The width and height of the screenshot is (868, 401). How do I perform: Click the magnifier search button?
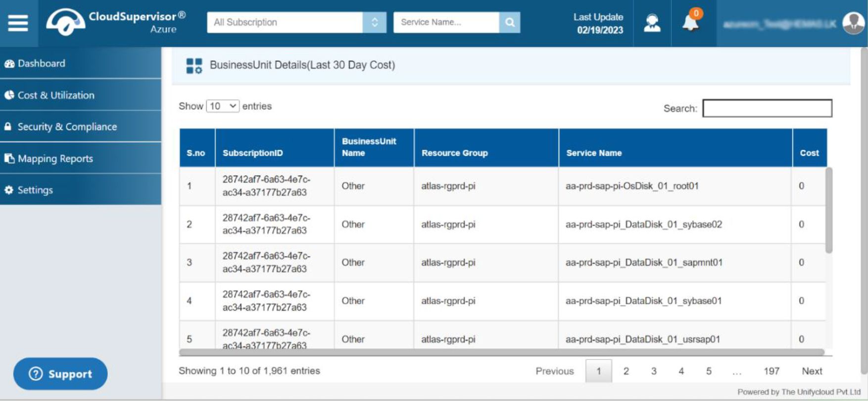click(x=510, y=22)
